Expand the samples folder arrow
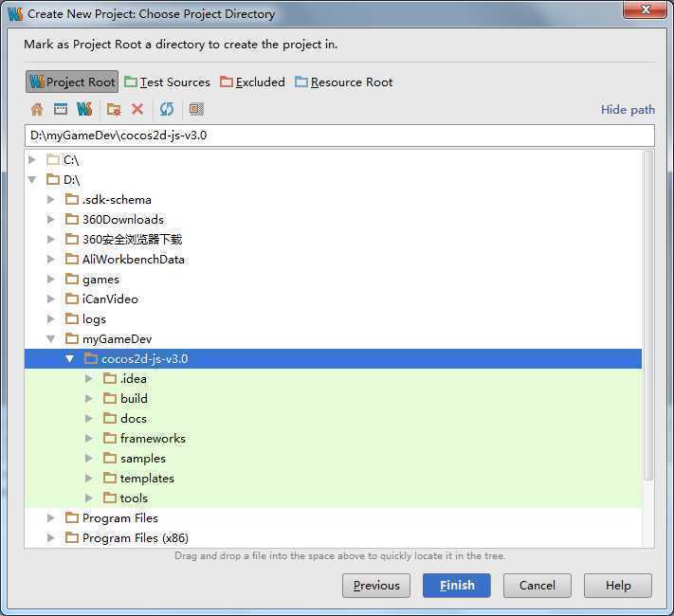This screenshot has width=674, height=616. (89, 459)
